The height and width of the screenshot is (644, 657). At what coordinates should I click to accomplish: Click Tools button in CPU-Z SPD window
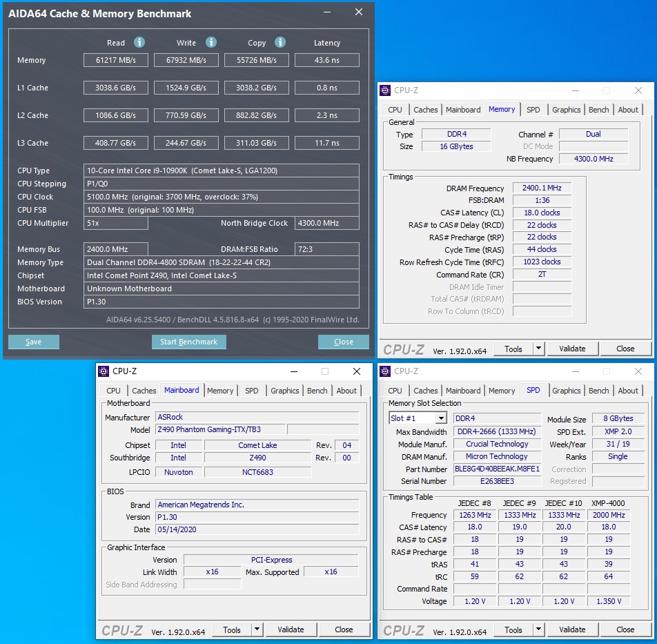[x=513, y=630]
